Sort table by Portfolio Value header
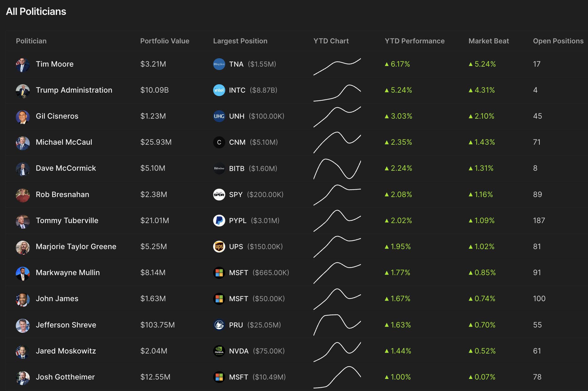588x391 pixels. coord(165,41)
